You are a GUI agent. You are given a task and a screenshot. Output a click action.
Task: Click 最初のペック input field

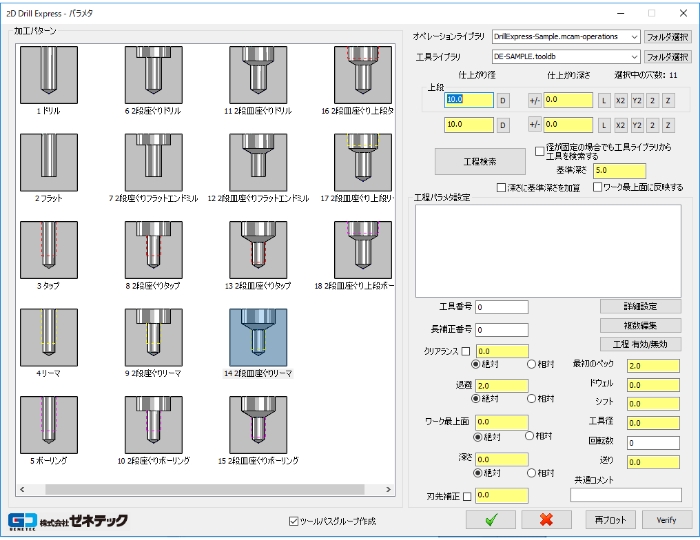point(653,366)
